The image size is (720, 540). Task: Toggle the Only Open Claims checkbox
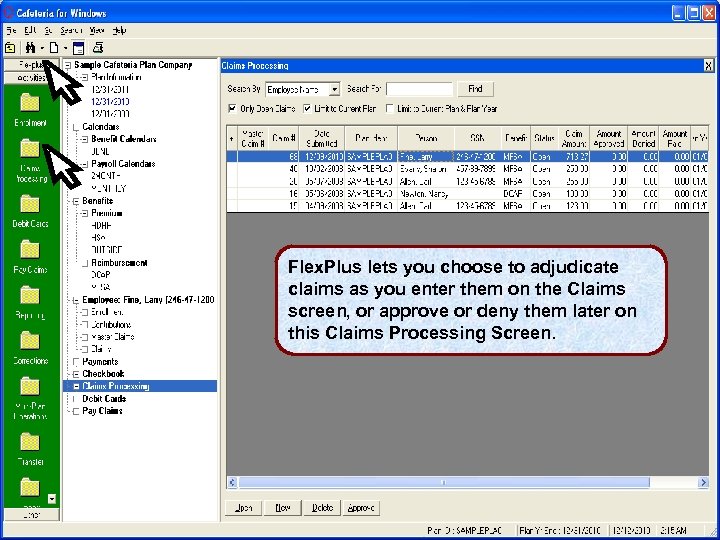pos(232,109)
